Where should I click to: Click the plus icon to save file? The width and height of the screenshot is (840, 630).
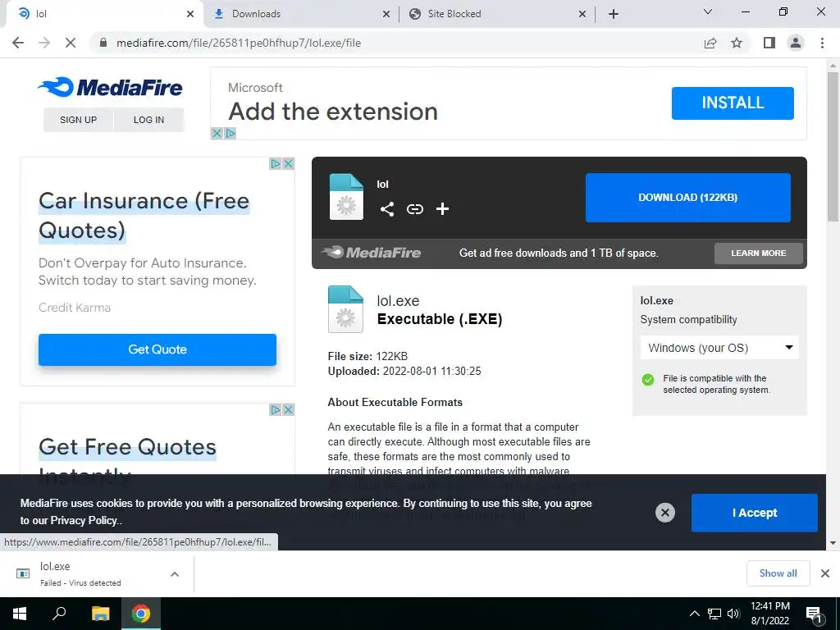[442, 209]
